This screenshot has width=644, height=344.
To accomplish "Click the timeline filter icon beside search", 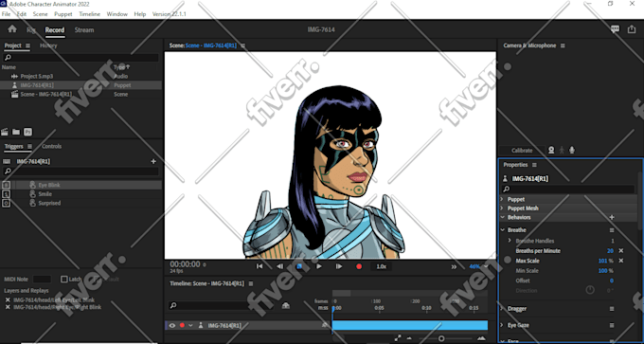I will (x=286, y=305).
